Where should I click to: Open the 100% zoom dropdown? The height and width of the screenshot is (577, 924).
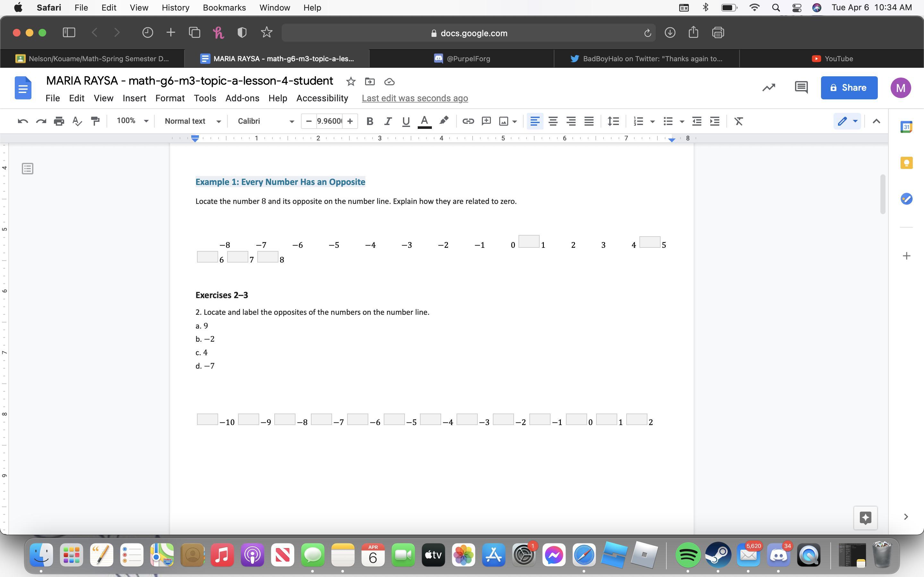point(132,121)
